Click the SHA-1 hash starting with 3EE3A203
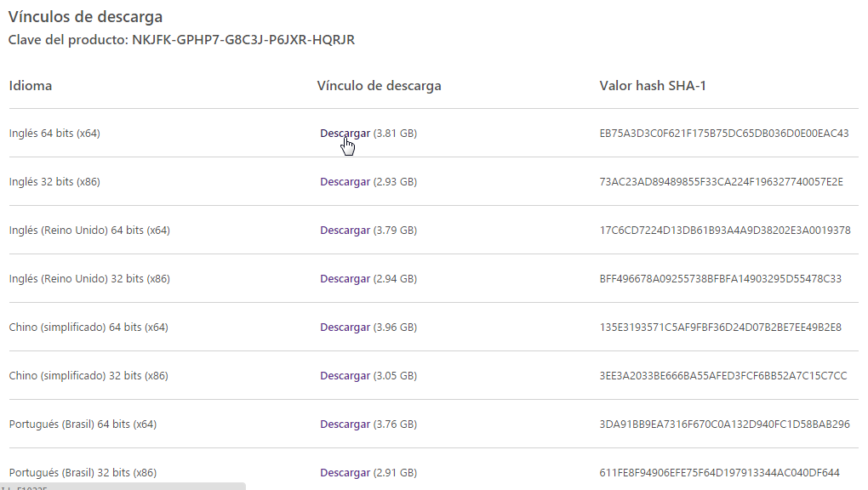The width and height of the screenshot is (868, 490). [x=723, y=376]
